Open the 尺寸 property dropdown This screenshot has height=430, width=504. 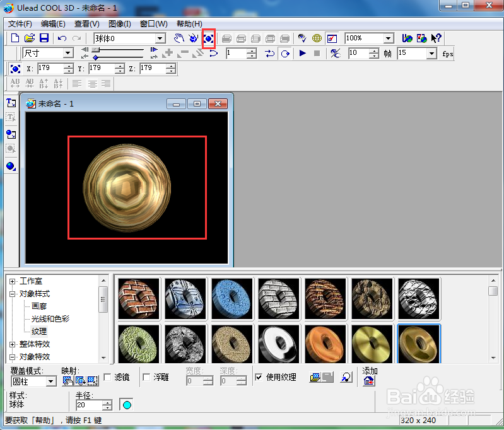[x=68, y=53]
